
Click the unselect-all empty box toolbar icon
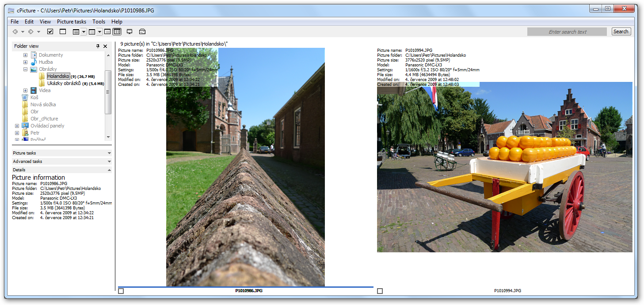click(x=63, y=31)
